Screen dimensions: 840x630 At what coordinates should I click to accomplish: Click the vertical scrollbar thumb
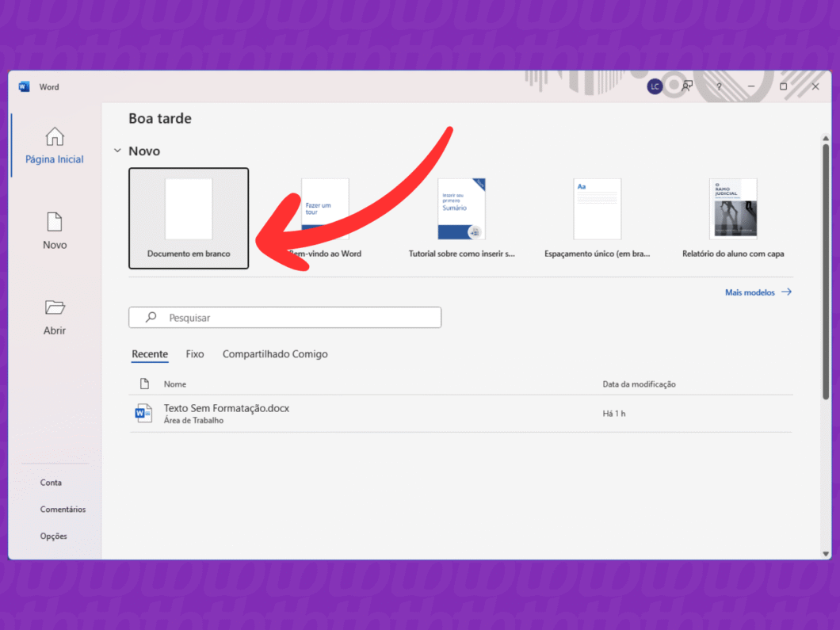pos(826,270)
